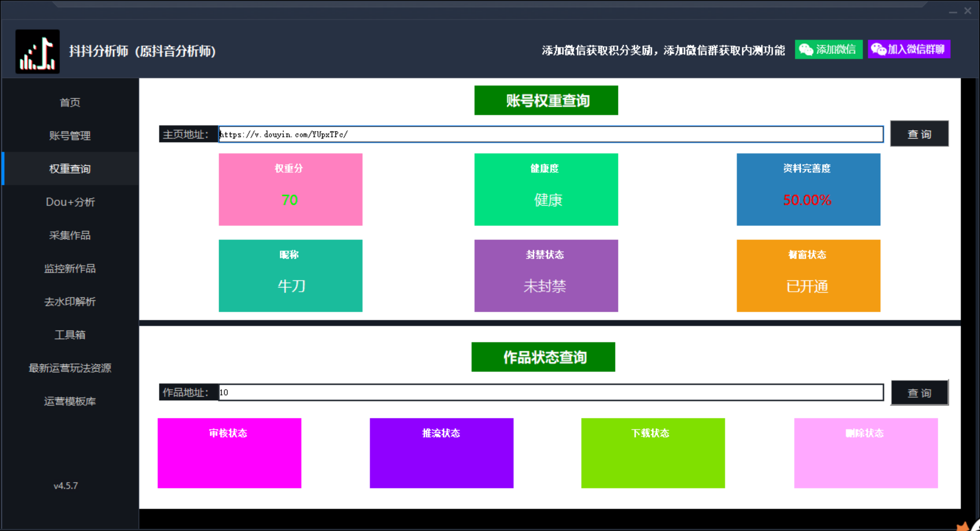The image size is (980, 531).
Task: Select 权重查询 in the sidebar
Action: tap(70, 168)
